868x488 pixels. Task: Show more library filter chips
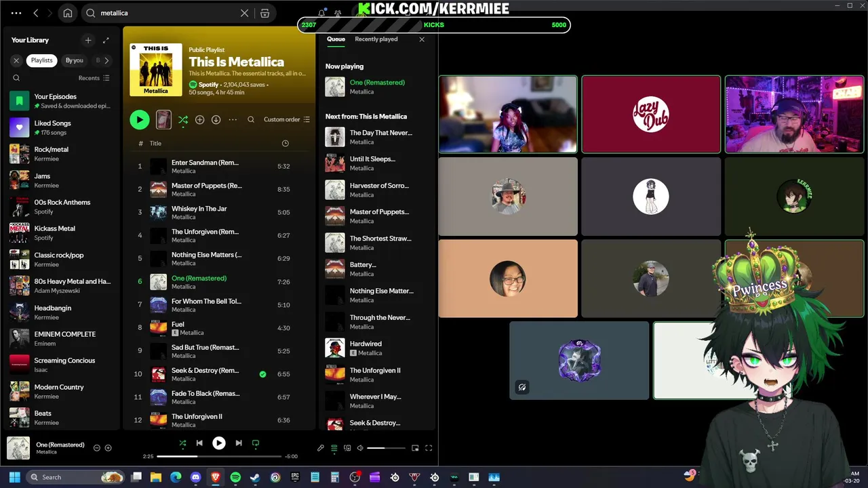pos(106,60)
